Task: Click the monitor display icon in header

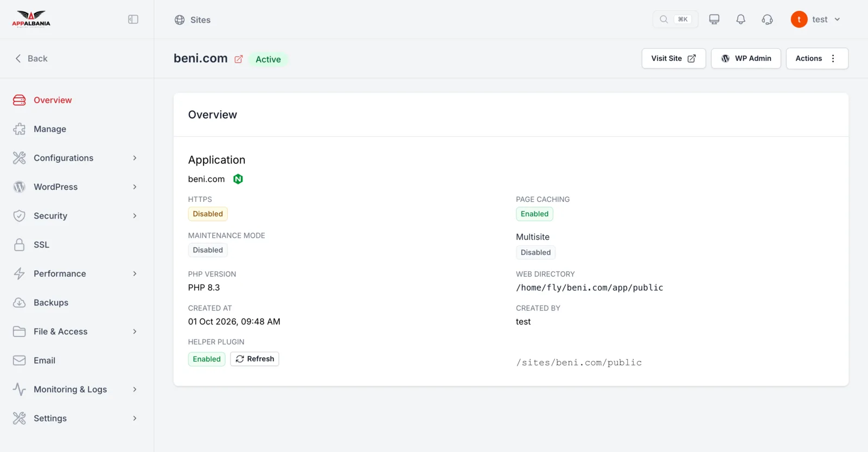Action: (x=714, y=20)
